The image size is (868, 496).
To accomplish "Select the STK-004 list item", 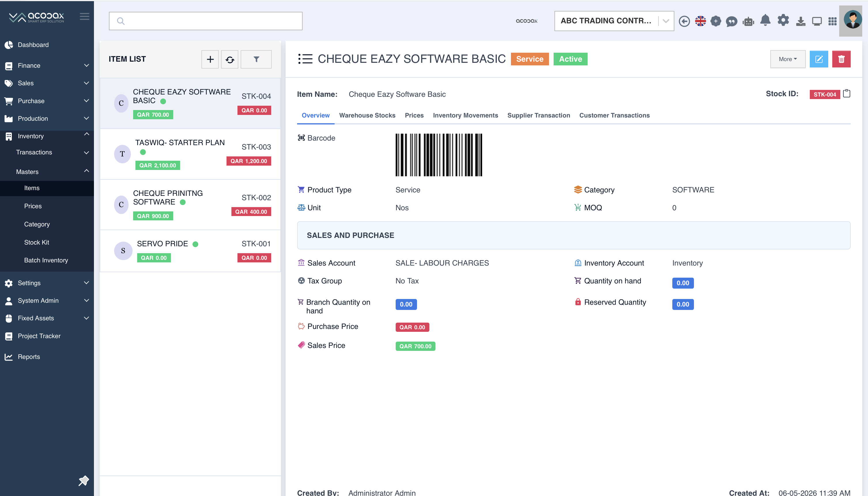I will coord(190,104).
